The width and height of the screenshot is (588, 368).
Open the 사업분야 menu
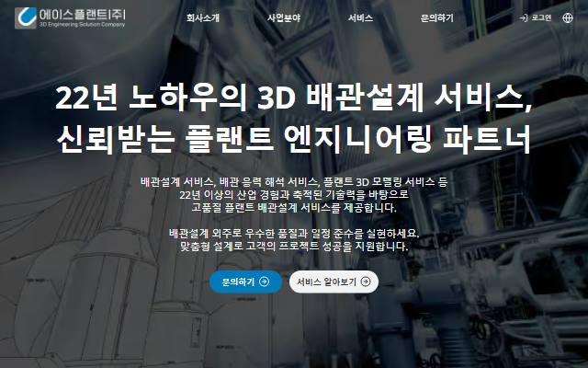284,17
